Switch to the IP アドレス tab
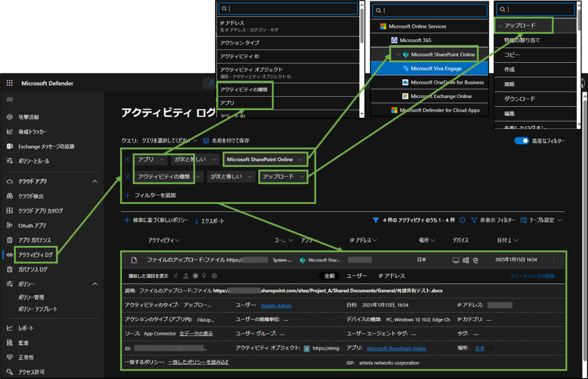This screenshot has width=588, height=379. (392, 276)
